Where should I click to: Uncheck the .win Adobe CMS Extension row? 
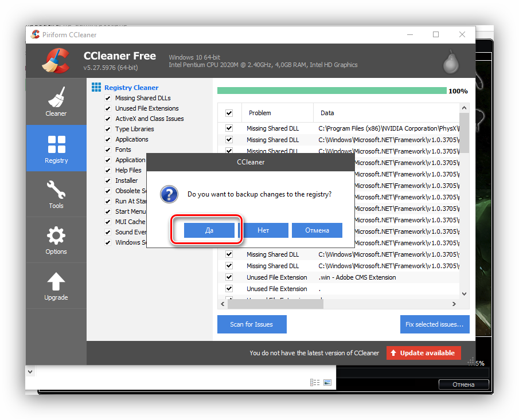click(229, 277)
